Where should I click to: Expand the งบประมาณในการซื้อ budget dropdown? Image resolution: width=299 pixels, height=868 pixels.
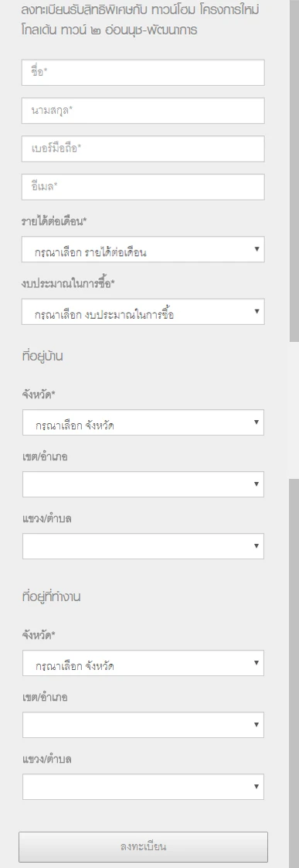(x=143, y=312)
